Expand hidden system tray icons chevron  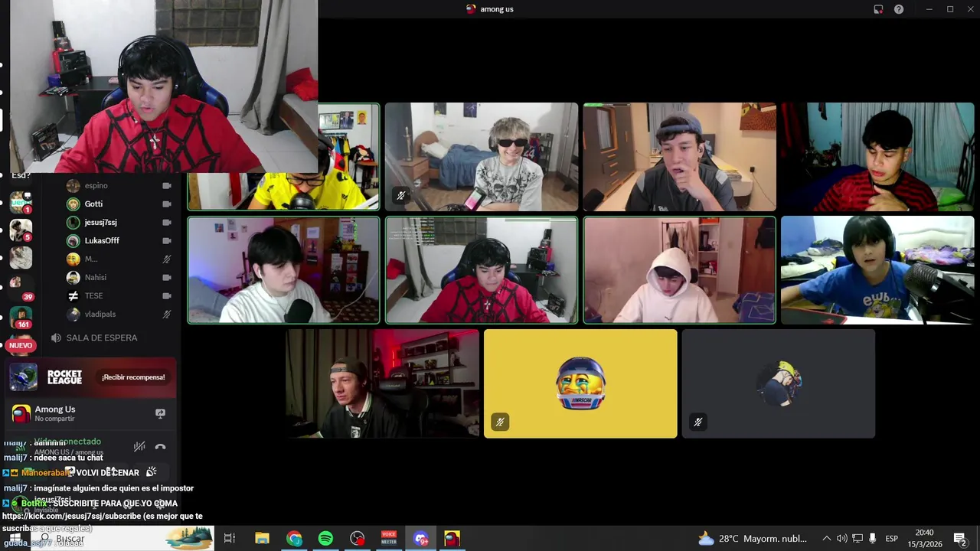(x=826, y=539)
